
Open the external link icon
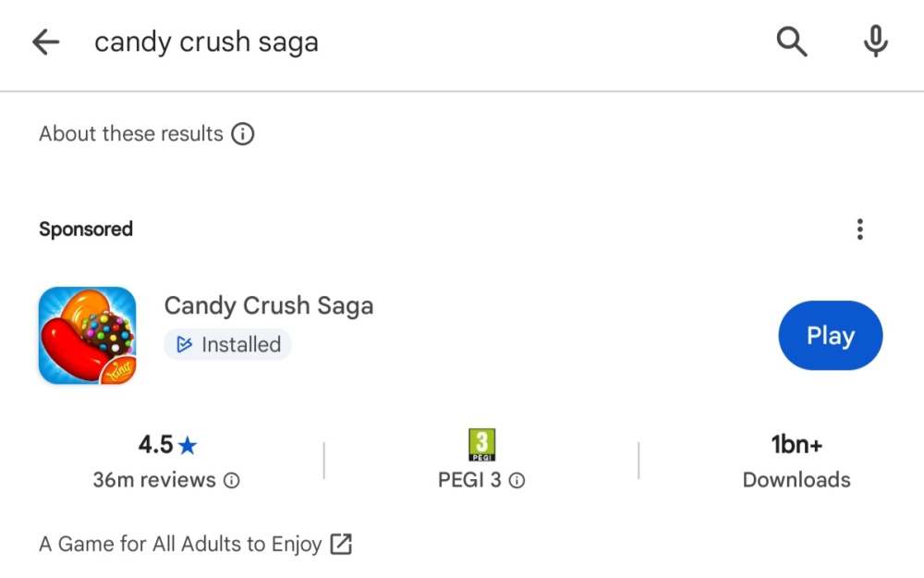[x=341, y=544]
